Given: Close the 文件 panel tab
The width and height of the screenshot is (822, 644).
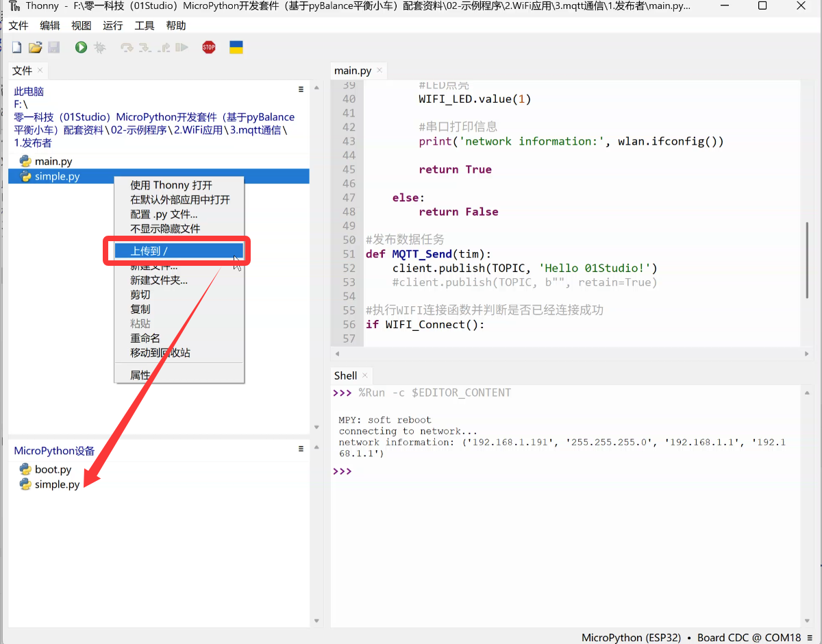Looking at the screenshot, I should tap(40, 71).
